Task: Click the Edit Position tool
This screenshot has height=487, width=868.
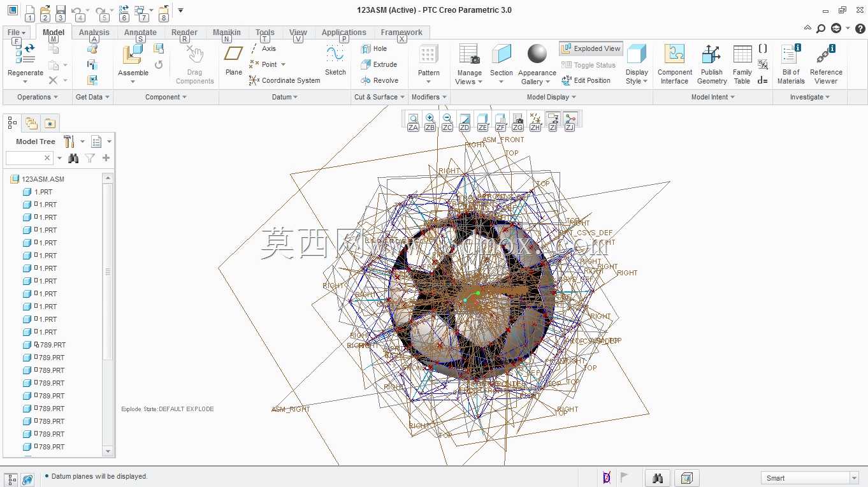Action: [x=586, y=80]
